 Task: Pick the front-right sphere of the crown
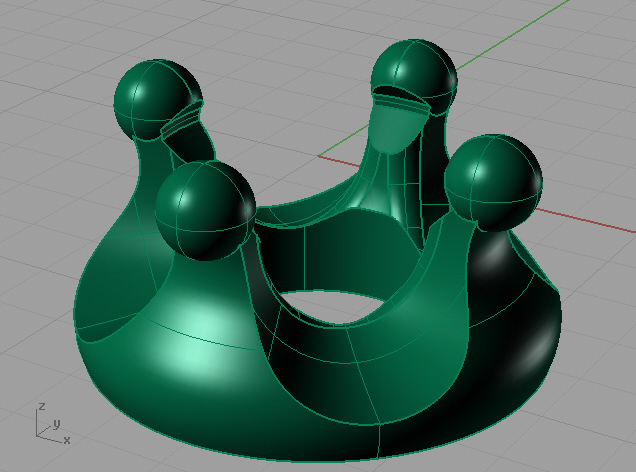(x=492, y=181)
